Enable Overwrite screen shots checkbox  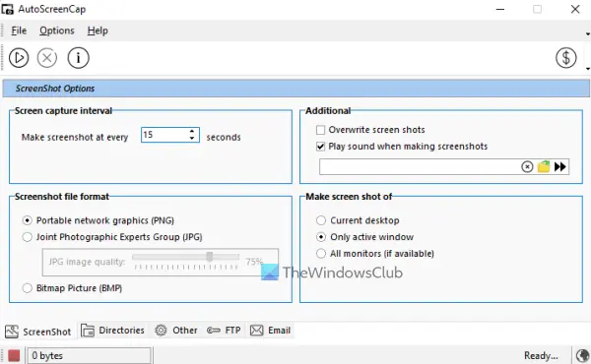(320, 130)
